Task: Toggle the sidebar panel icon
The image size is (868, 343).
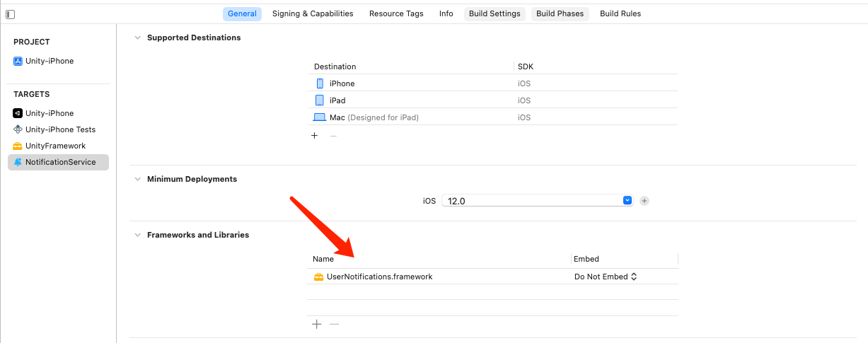Action: [x=11, y=14]
